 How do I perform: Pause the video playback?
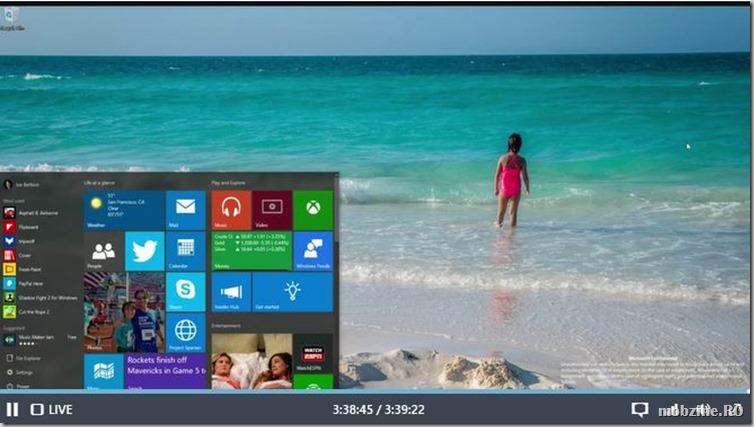click(13, 410)
